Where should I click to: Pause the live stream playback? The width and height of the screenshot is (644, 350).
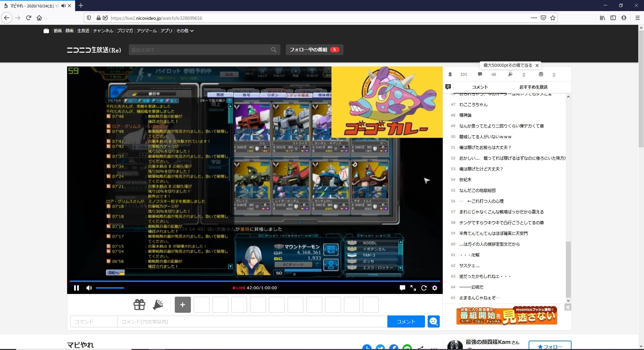tap(76, 288)
